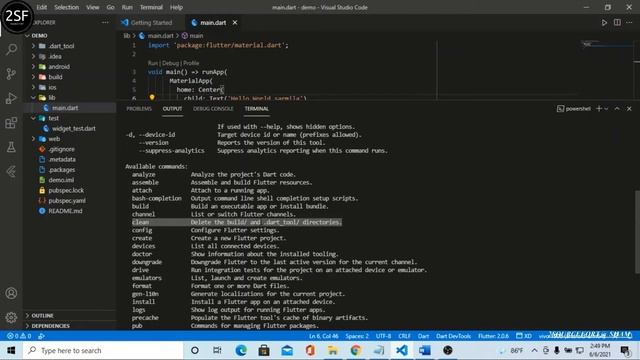Image resolution: width=640 pixels, height=360 pixels.
Task: Click Flutter 2.0.6 version in status bar
Action: point(493,336)
